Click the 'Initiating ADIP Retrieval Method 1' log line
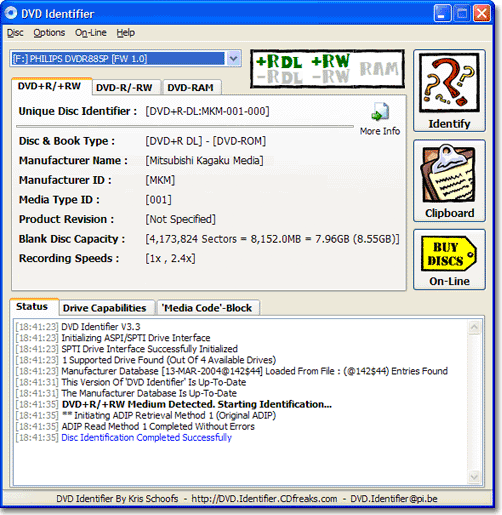The height and width of the screenshot is (515, 502). [169, 415]
